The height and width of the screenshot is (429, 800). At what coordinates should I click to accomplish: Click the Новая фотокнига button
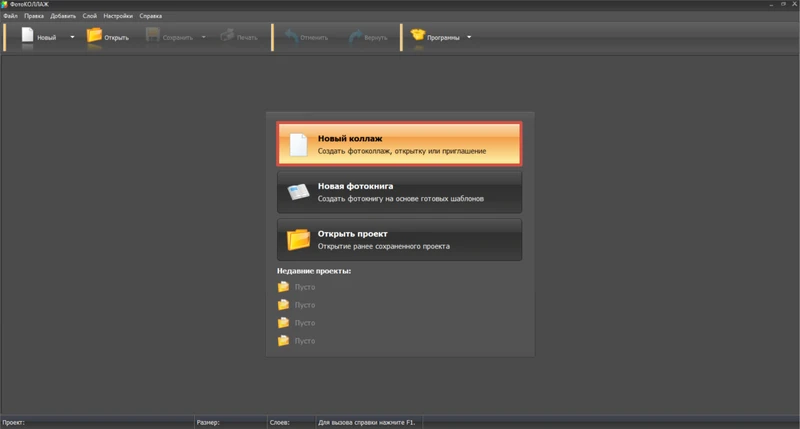click(x=399, y=192)
